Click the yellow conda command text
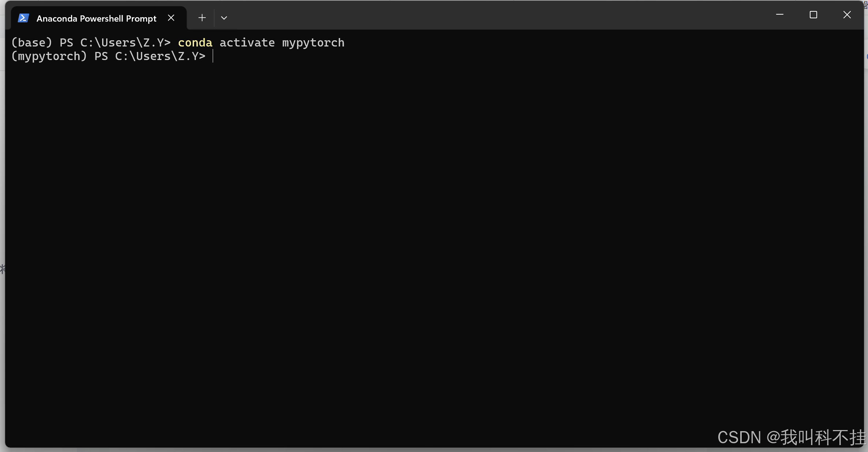The width and height of the screenshot is (868, 452). [x=195, y=42]
